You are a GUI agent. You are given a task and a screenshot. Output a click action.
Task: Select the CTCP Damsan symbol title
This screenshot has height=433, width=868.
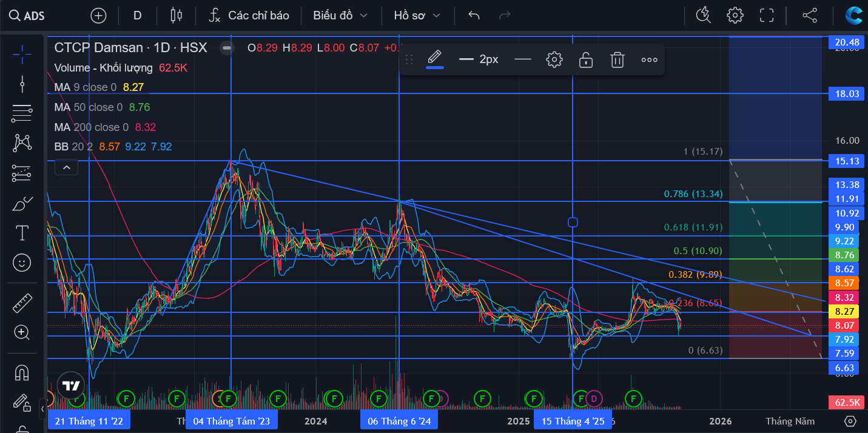(130, 47)
